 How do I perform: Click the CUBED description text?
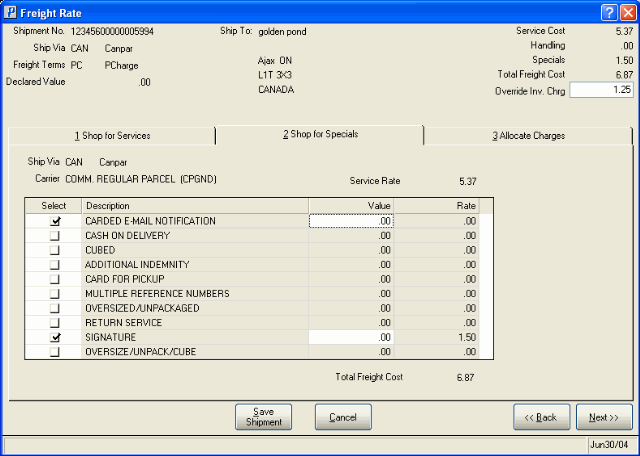(100, 250)
